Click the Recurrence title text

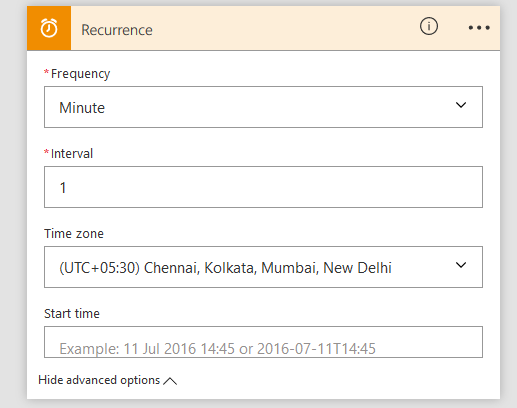coord(117,30)
